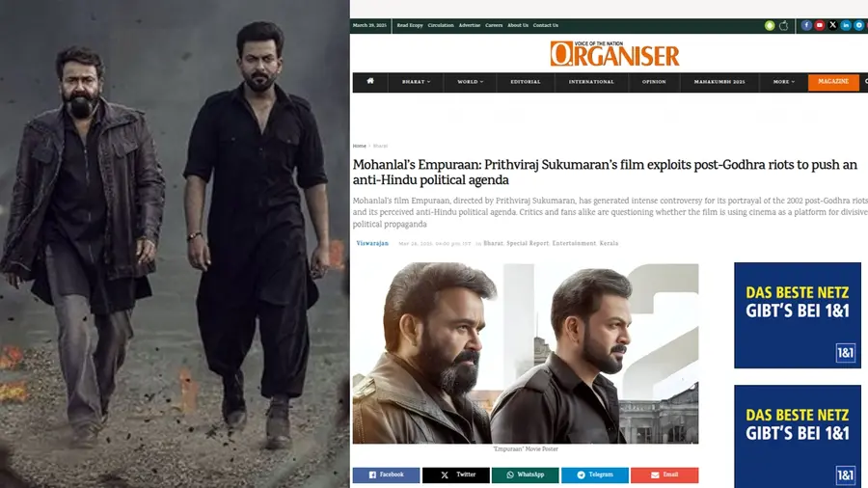
Task: Tap the Apple app download icon
Action: [784, 25]
